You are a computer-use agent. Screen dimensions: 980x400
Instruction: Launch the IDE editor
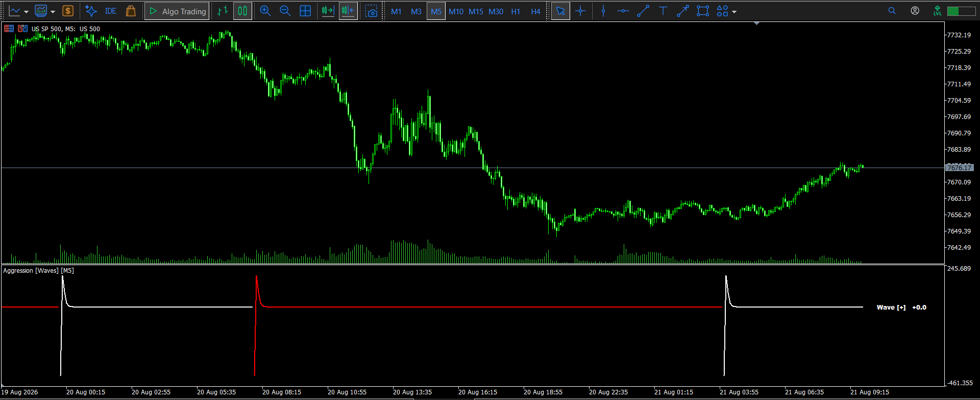point(111,11)
